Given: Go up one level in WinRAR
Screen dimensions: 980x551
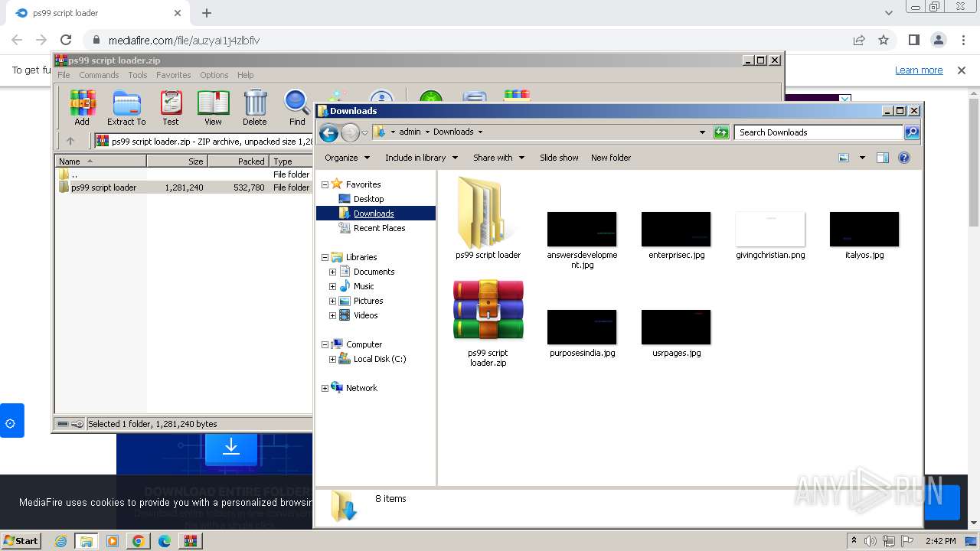Looking at the screenshot, I should pyautogui.click(x=70, y=141).
